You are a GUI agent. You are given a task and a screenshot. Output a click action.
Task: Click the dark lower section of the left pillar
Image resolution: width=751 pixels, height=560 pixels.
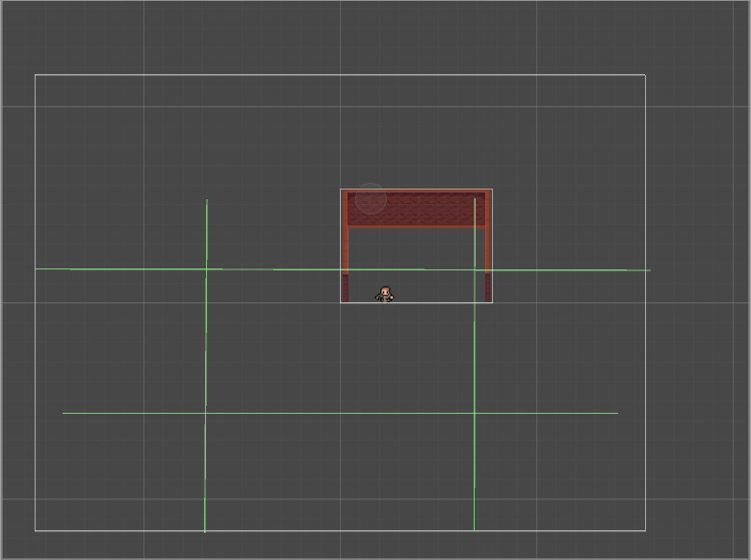pyautogui.click(x=345, y=288)
